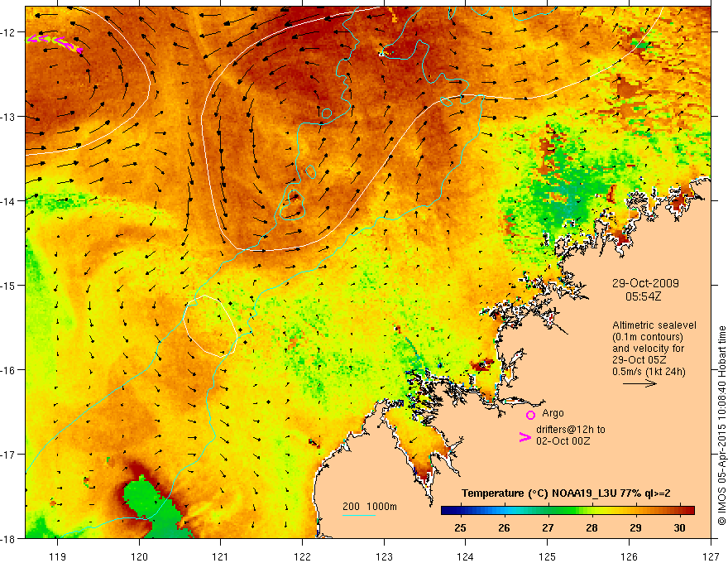Click the 'drifters@12h to' label
This screenshot has width=728, height=563.
point(571,429)
